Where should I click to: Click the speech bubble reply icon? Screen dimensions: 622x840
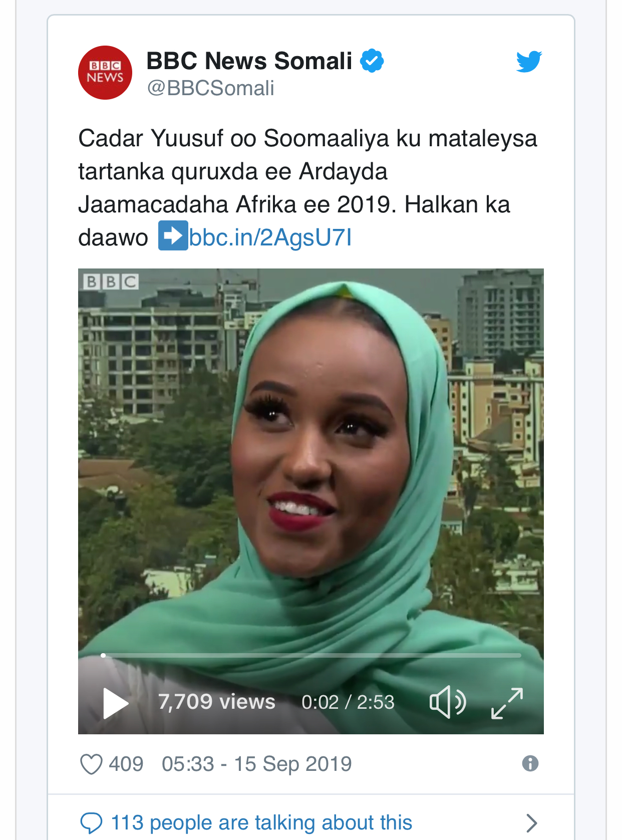point(91,823)
